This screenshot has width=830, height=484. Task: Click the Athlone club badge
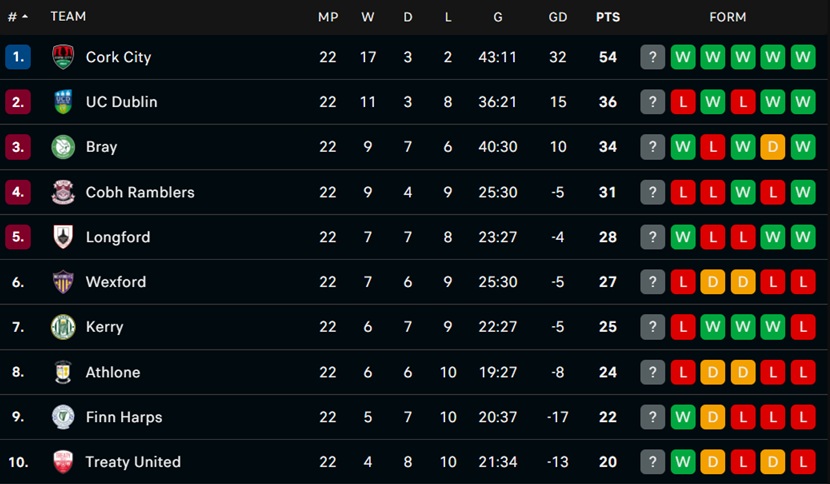coord(63,372)
